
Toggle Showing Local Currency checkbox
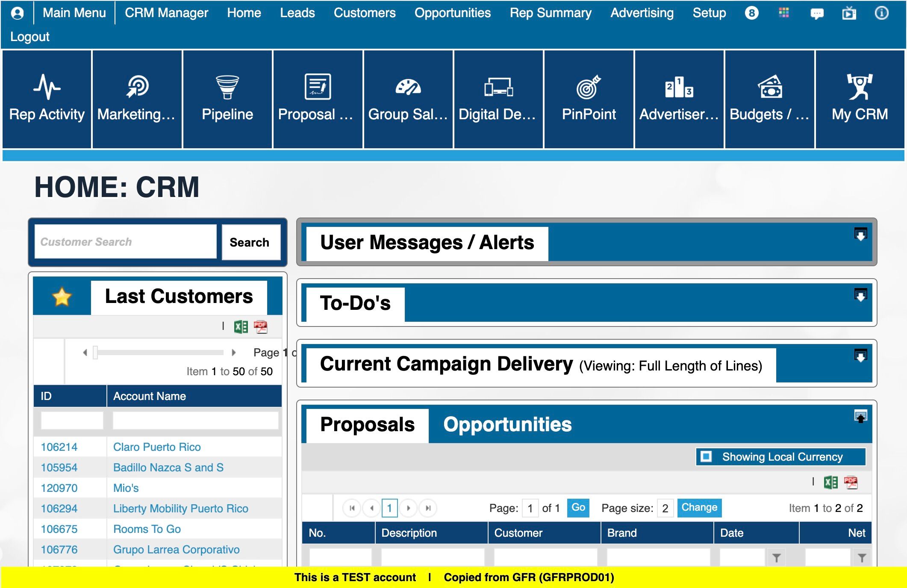pyautogui.click(x=707, y=456)
